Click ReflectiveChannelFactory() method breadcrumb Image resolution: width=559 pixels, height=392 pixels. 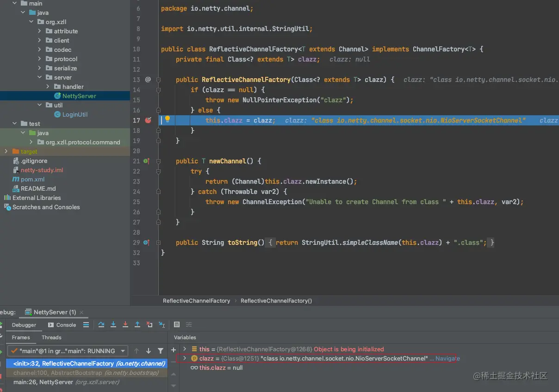(x=276, y=301)
